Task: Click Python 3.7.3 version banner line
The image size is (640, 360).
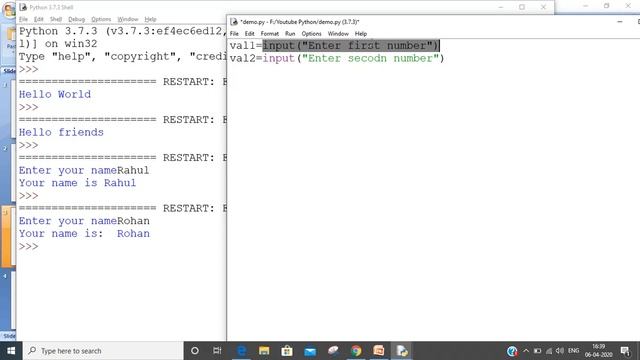Action: coord(122,31)
